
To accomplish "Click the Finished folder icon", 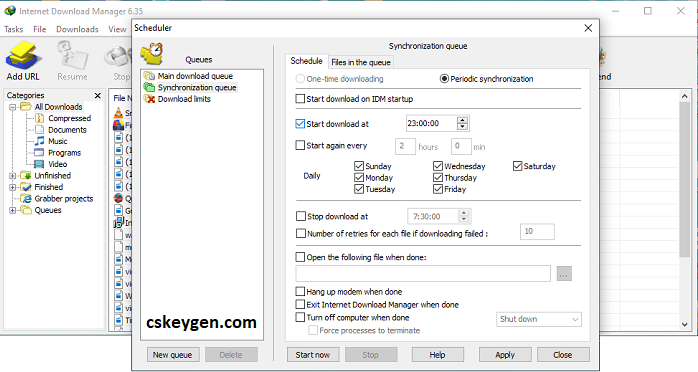I will click(26, 187).
